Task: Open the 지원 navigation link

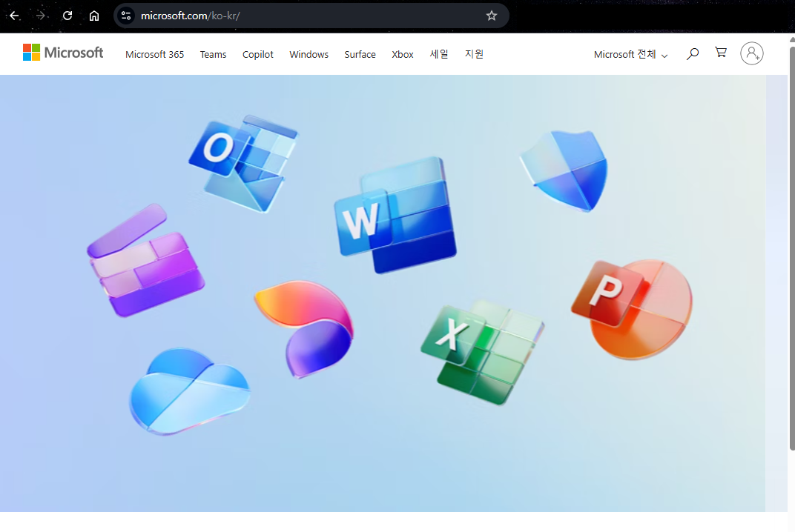Action: pos(474,53)
